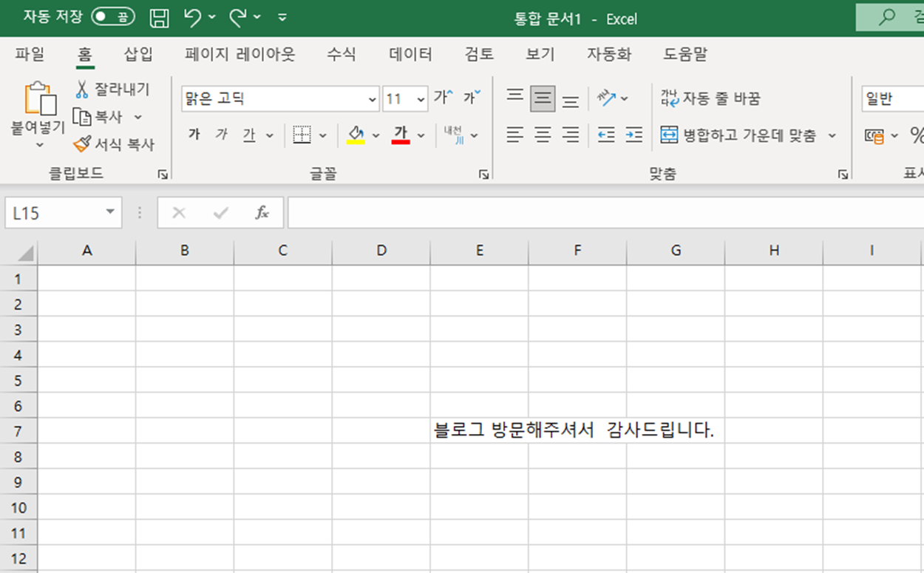Screen dimensions: 924x573
Task: Switch to the 삽입 (Insert) tab
Action: click(x=138, y=54)
